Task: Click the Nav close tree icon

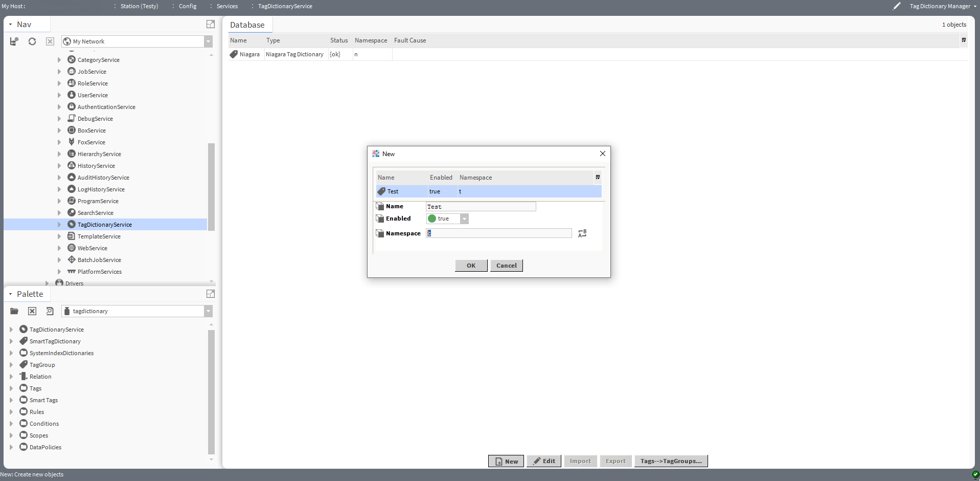Action: pos(50,41)
